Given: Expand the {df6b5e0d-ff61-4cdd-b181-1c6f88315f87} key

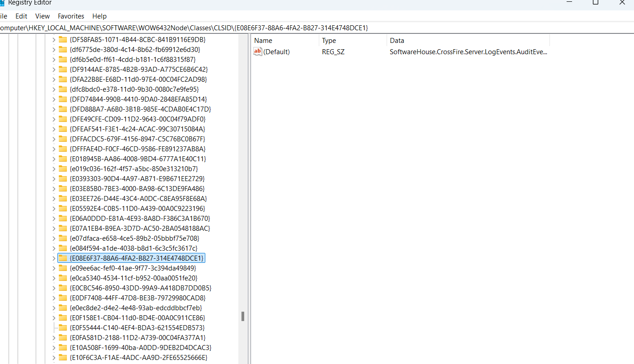Looking at the screenshot, I should [x=54, y=60].
